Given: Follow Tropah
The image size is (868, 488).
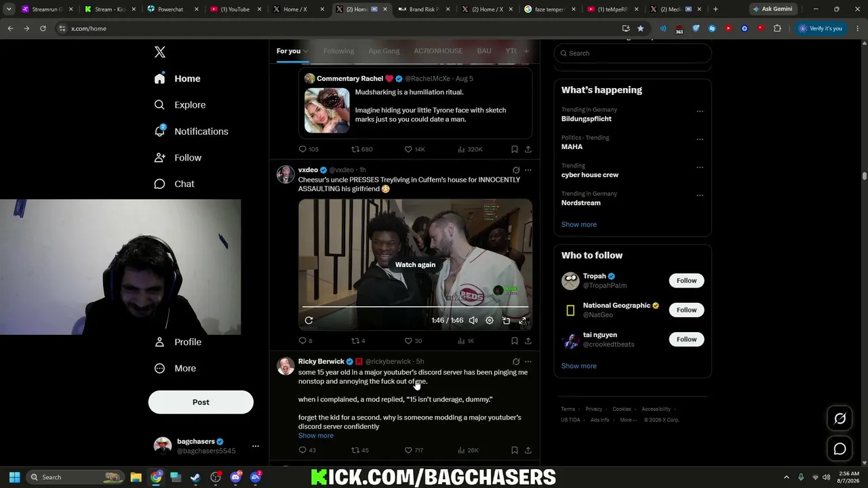Looking at the screenshot, I should click(x=686, y=281).
